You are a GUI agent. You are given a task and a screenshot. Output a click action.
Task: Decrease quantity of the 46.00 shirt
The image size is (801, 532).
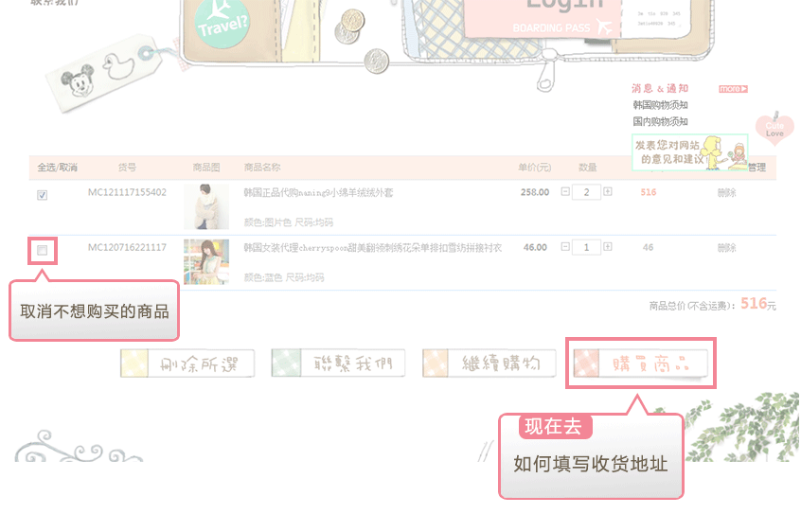click(x=565, y=247)
